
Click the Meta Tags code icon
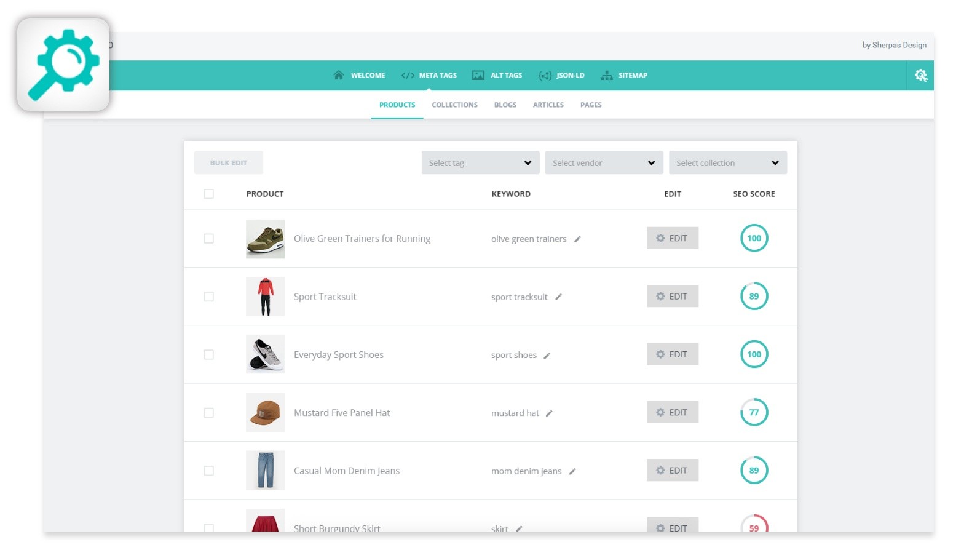[408, 76]
